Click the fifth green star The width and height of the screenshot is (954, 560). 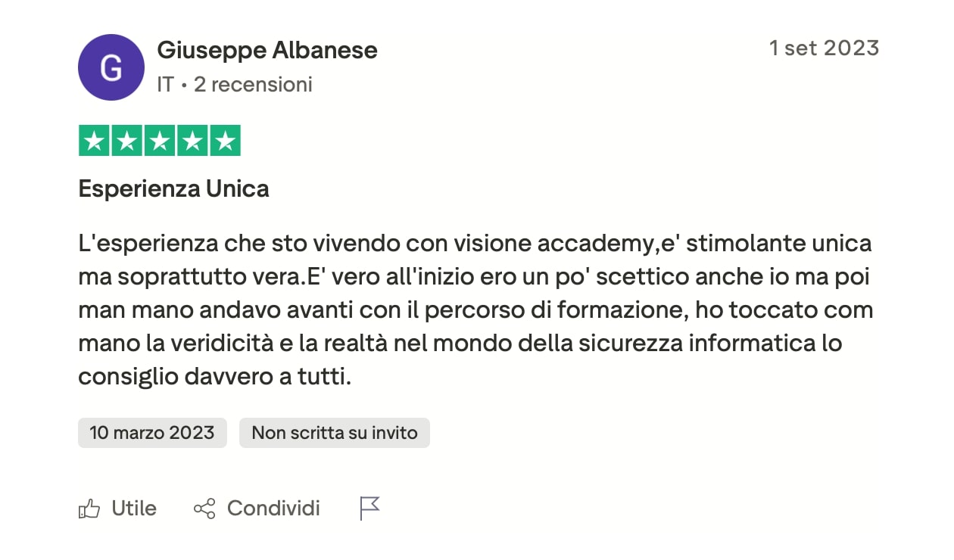[x=225, y=141]
